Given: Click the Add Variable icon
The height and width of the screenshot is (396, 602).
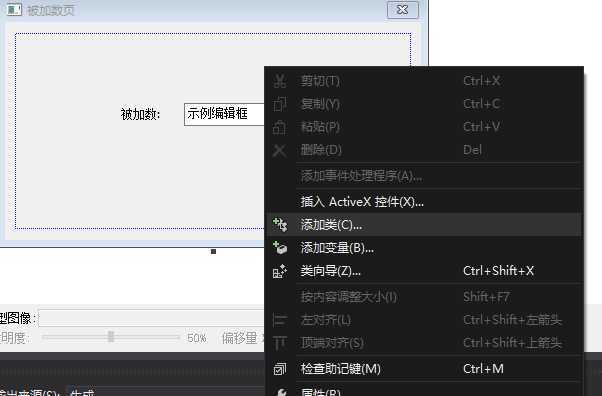Looking at the screenshot, I should 280,248.
